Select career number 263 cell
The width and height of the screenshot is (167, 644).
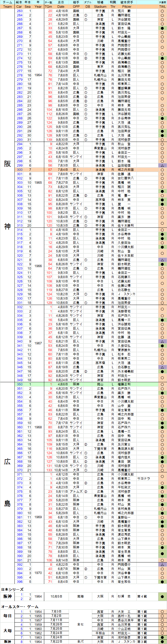[20, 11]
